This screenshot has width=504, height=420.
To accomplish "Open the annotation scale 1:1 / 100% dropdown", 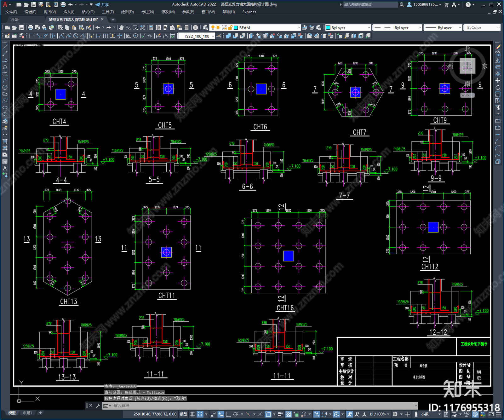I will [x=379, y=414].
